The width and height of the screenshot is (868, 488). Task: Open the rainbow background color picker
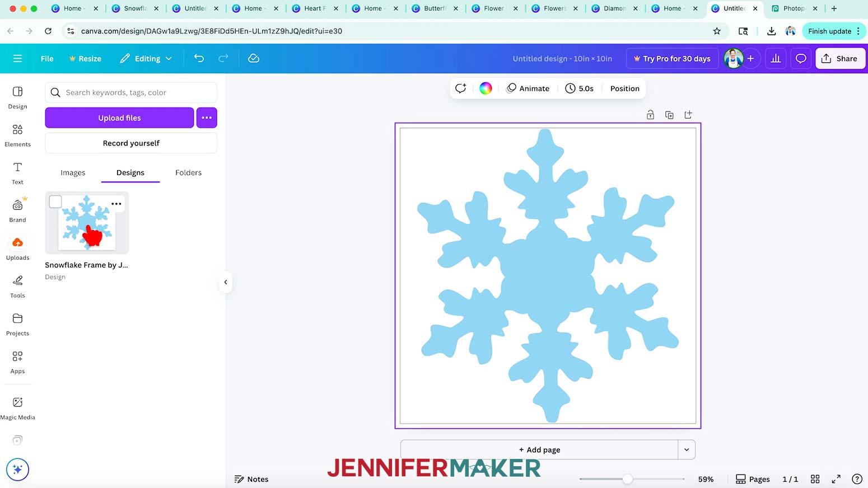(486, 88)
